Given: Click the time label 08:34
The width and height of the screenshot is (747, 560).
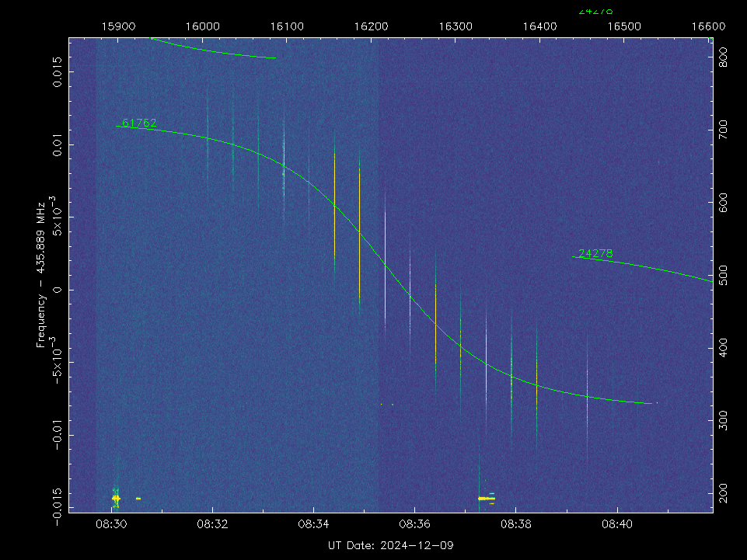Looking at the screenshot, I should click(313, 524).
